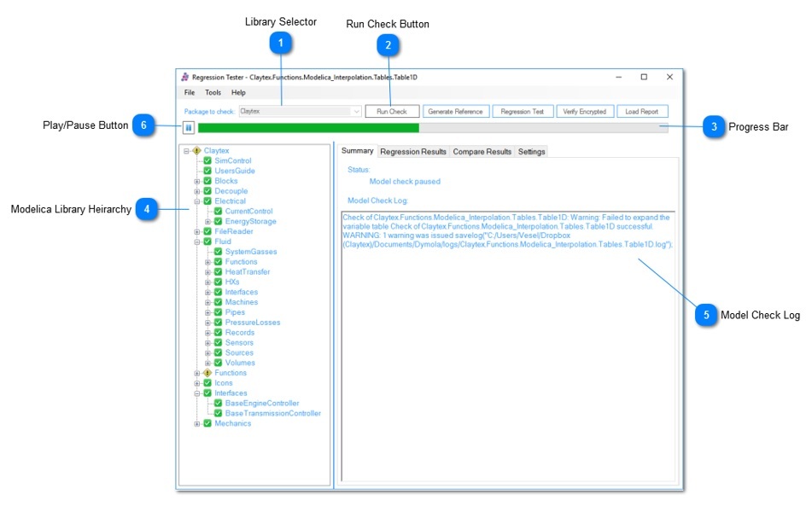
Task: Select the Volumes tree item
Action: (x=240, y=363)
